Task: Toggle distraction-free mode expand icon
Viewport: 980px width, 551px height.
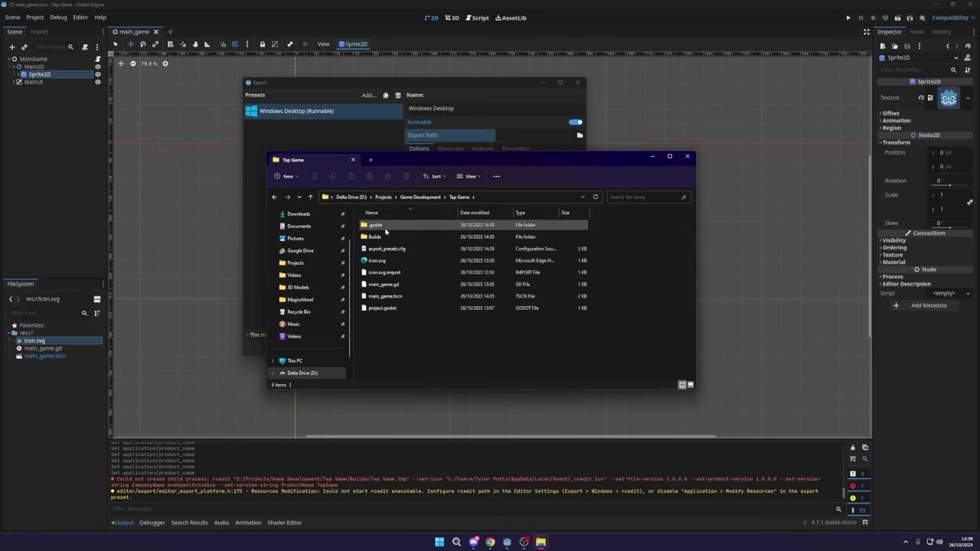Action: point(867,32)
